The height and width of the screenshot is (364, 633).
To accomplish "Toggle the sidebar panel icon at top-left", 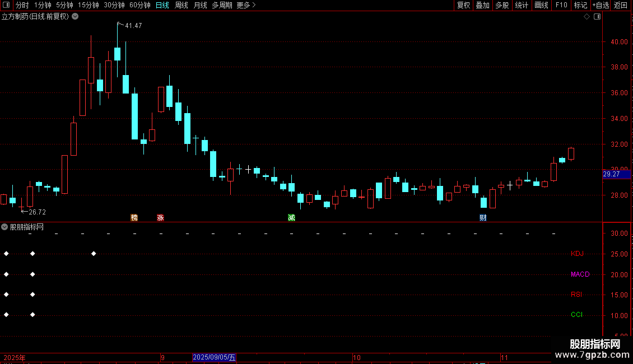I will coord(6,5).
